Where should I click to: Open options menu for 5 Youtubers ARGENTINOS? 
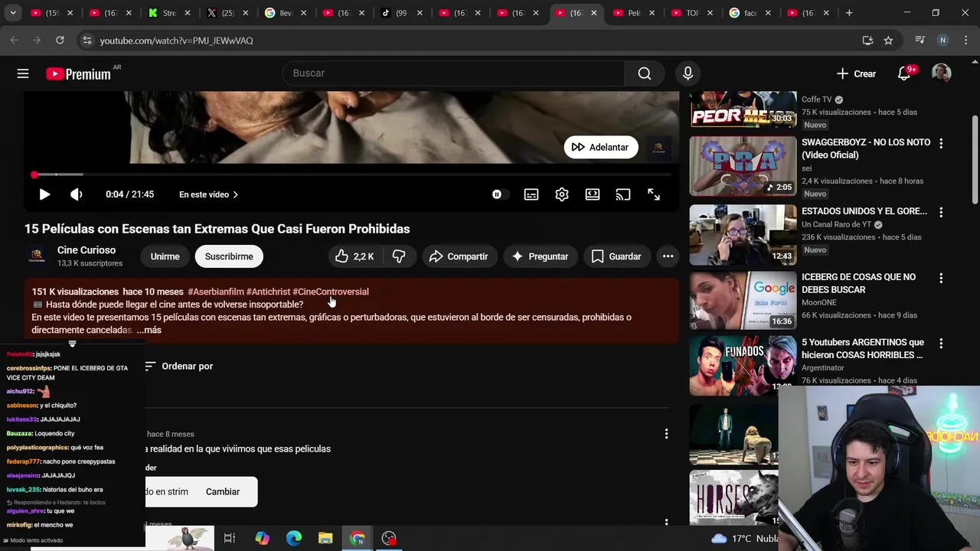[941, 344]
